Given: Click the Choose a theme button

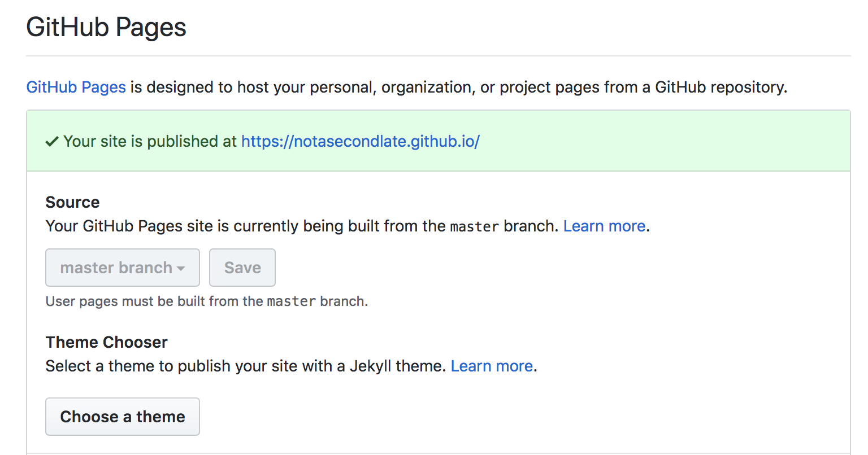Looking at the screenshot, I should (123, 417).
